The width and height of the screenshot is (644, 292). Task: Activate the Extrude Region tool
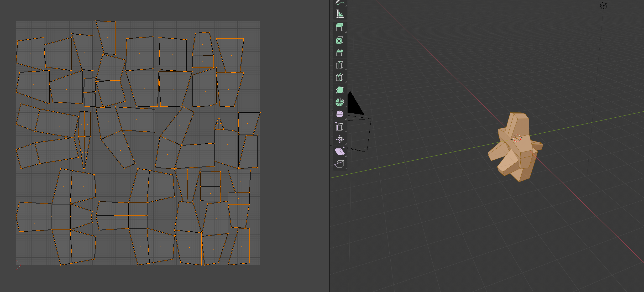pyautogui.click(x=340, y=27)
